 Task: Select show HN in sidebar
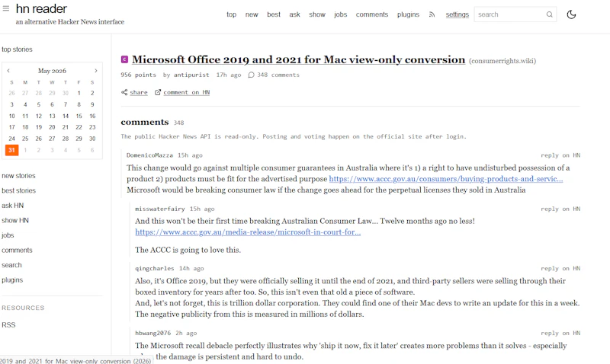(15, 220)
